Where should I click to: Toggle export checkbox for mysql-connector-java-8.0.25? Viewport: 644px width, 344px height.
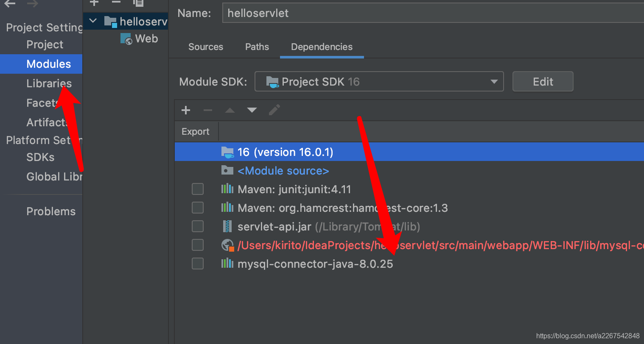click(x=198, y=264)
